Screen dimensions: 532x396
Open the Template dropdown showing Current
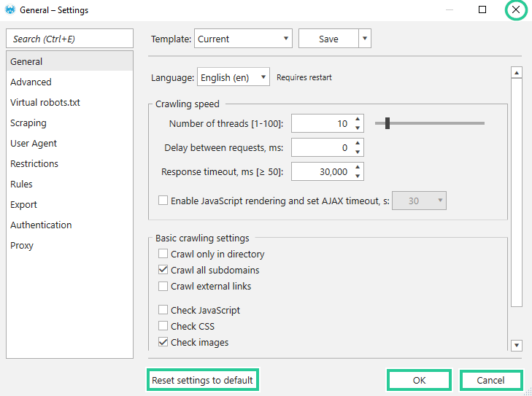tap(243, 39)
